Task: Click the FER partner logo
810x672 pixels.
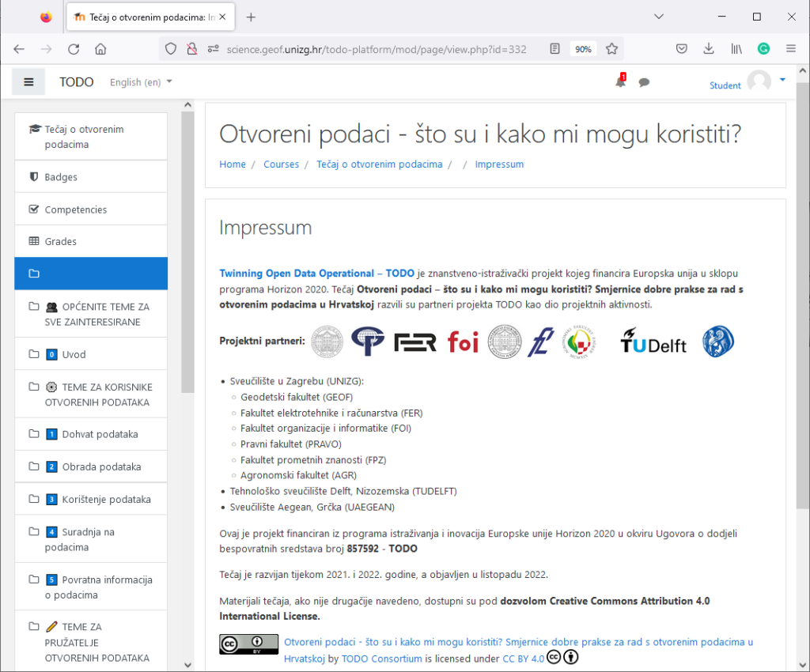Action: 415,341
